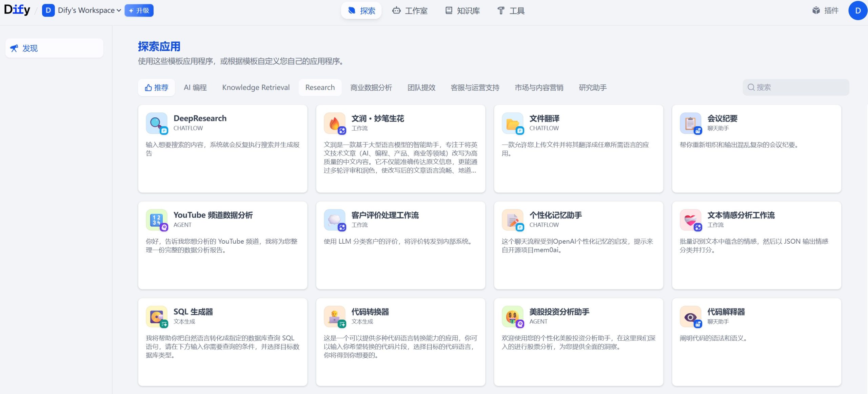Click the 美股投资分析助手 money app icon

pos(512,317)
